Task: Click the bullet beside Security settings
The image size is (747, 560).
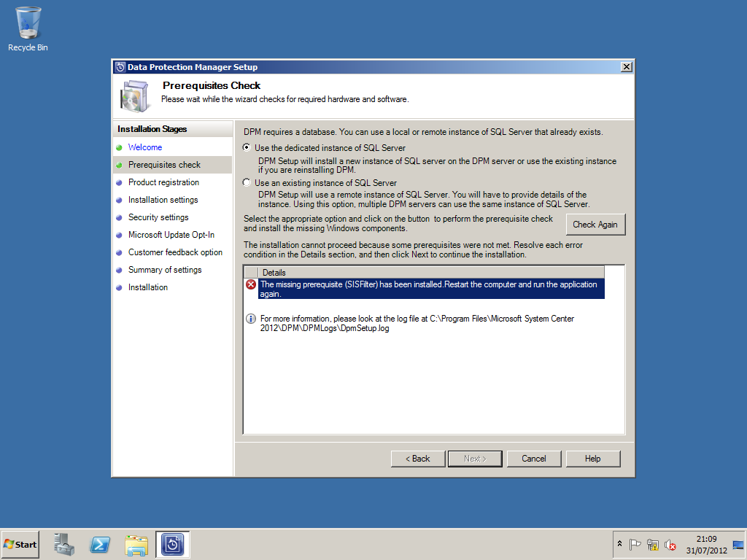Action: 119,217
